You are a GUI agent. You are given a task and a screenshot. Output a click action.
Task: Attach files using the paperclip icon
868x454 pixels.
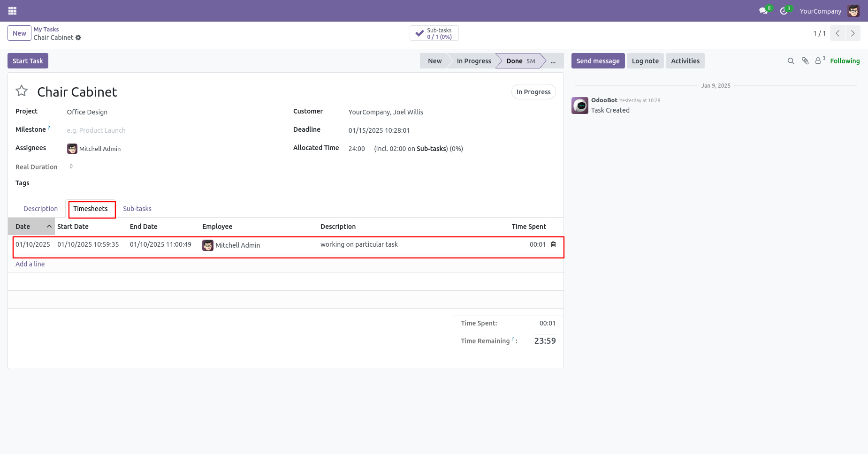point(805,61)
